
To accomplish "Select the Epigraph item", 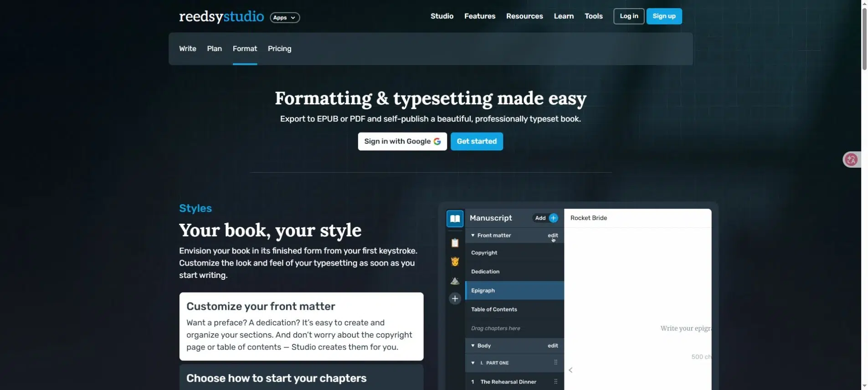I will pyautogui.click(x=514, y=290).
